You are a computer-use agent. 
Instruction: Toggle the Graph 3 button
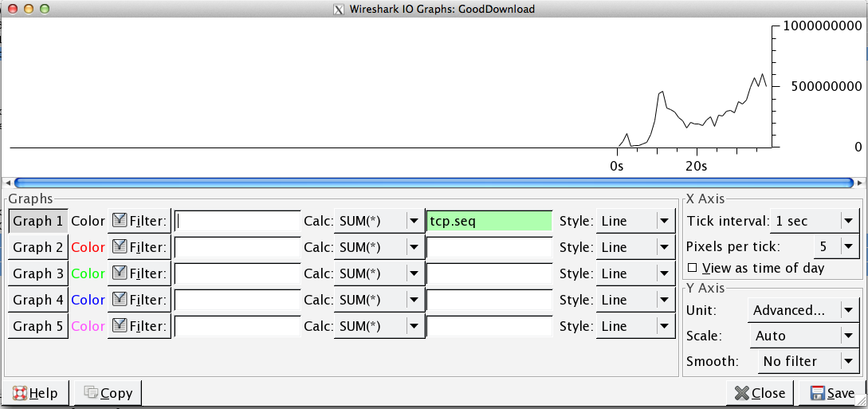[x=38, y=273]
